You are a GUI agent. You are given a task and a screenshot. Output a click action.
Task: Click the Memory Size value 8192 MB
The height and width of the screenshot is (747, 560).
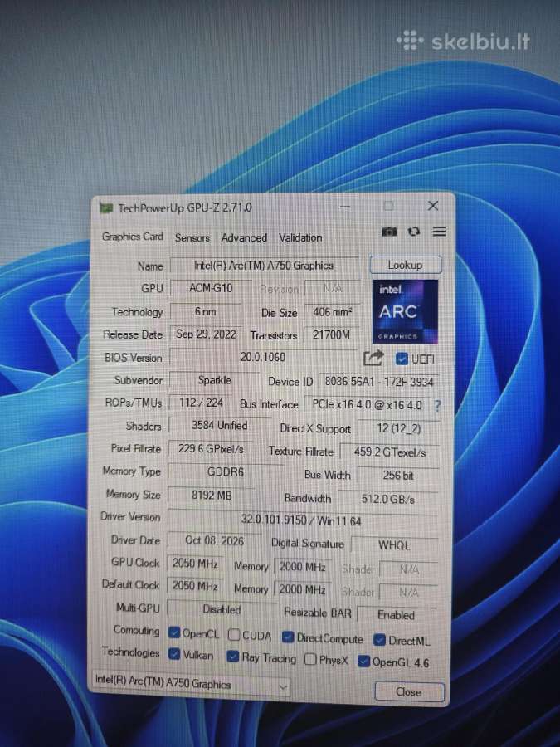[212, 495]
